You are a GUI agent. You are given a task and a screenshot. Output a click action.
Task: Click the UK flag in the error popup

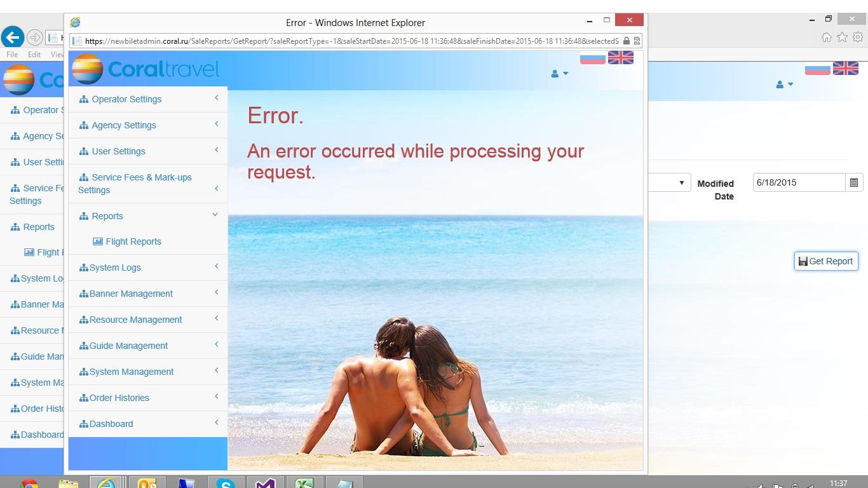point(621,58)
